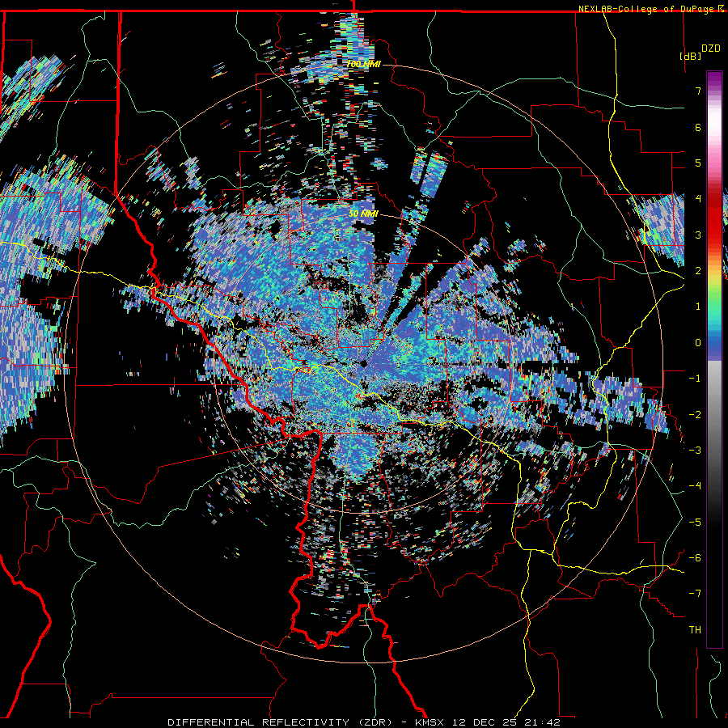Click the 2 dB scale label
Image resolution: width=728 pixels, height=728 pixels.
tap(698, 271)
